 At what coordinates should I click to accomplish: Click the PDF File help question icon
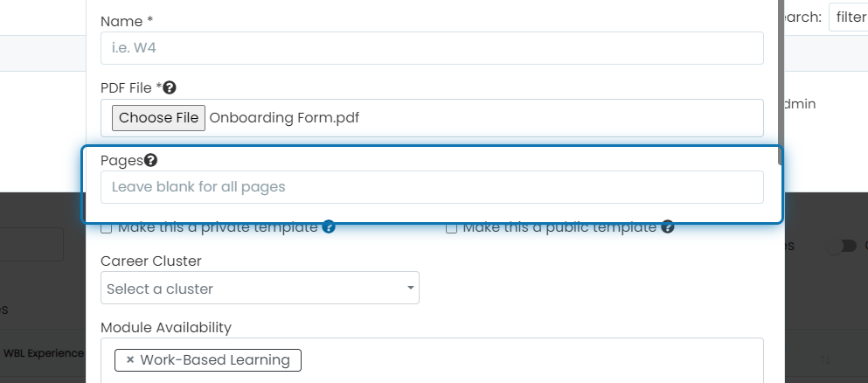[170, 87]
